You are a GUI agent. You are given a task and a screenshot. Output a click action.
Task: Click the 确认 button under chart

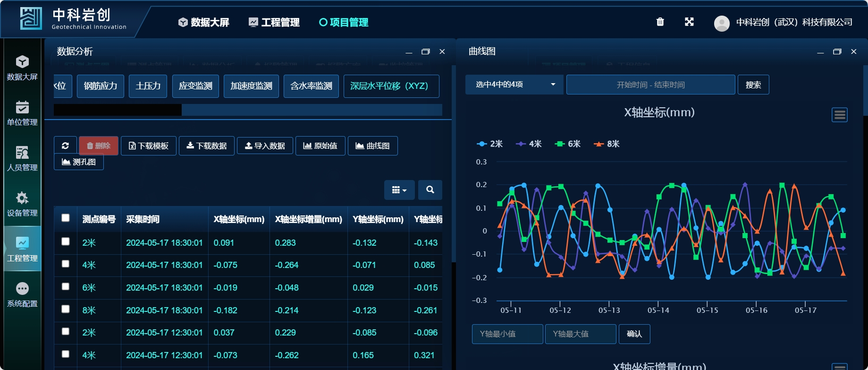click(x=634, y=334)
